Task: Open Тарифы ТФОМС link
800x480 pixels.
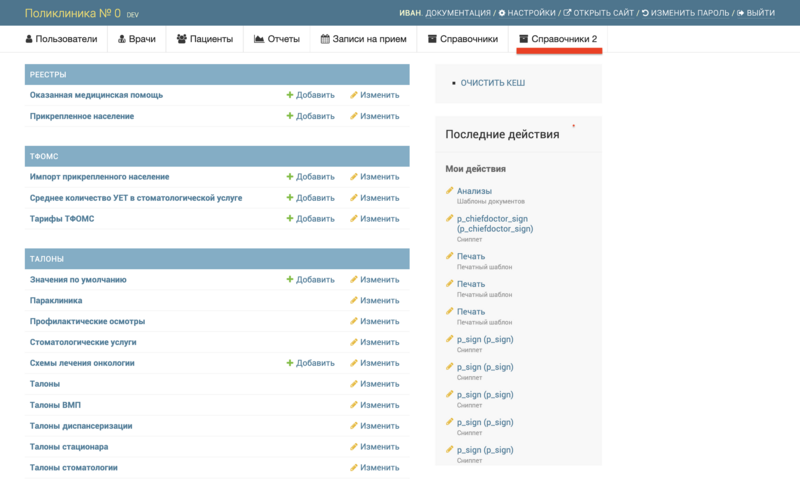Action: tap(62, 218)
